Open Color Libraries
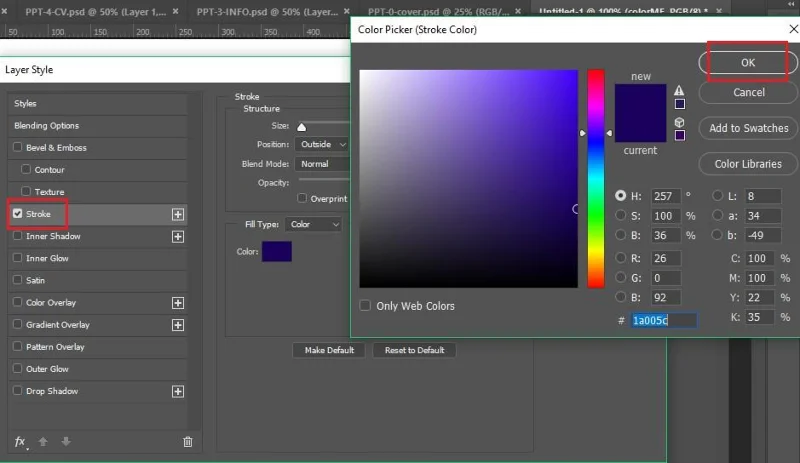The width and height of the screenshot is (800, 463). click(747, 164)
